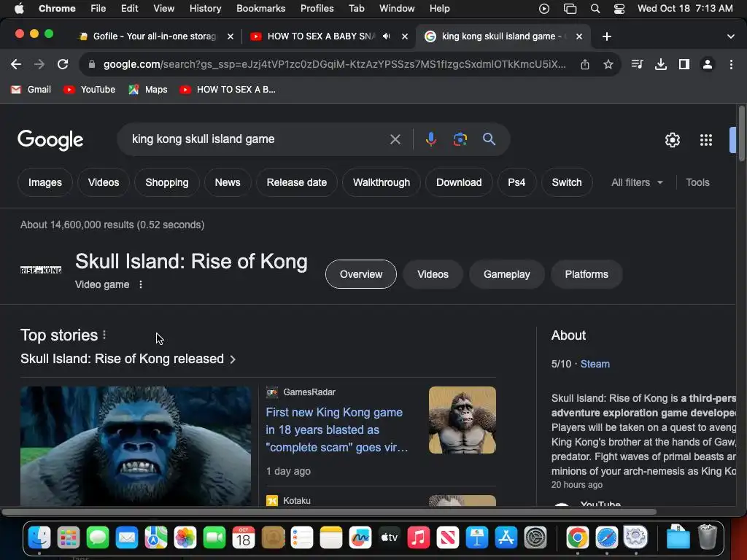Viewport: 747px width, 560px height.
Task: Select the Ps4 chip
Action: coord(516,182)
